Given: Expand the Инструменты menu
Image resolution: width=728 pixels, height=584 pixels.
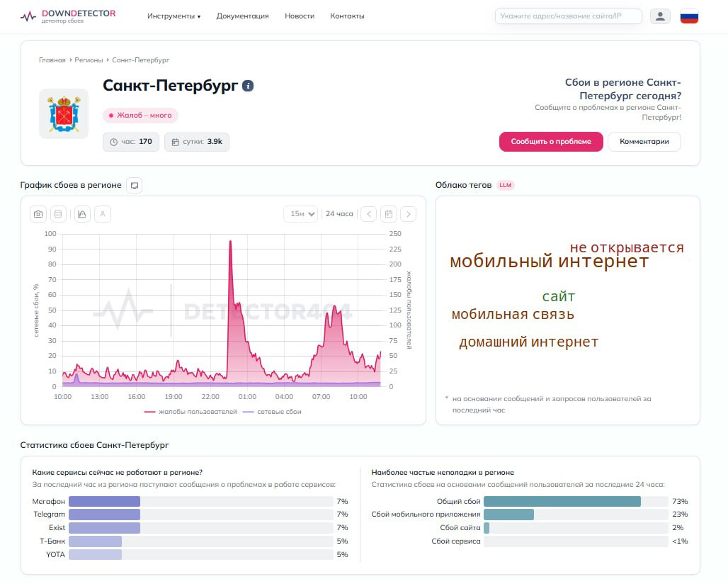Looking at the screenshot, I should [174, 16].
